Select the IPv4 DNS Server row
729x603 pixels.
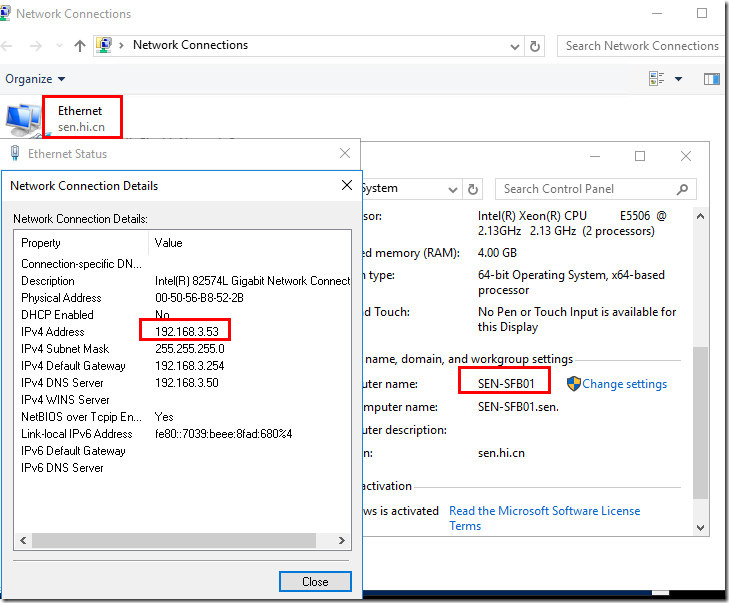click(x=182, y=383)
